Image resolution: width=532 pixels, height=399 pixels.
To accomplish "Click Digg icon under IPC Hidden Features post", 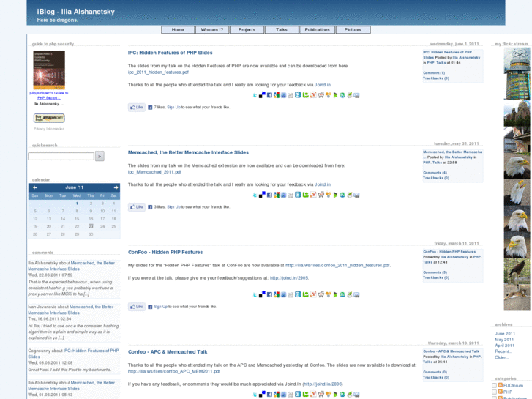I will tap(291, 95).
